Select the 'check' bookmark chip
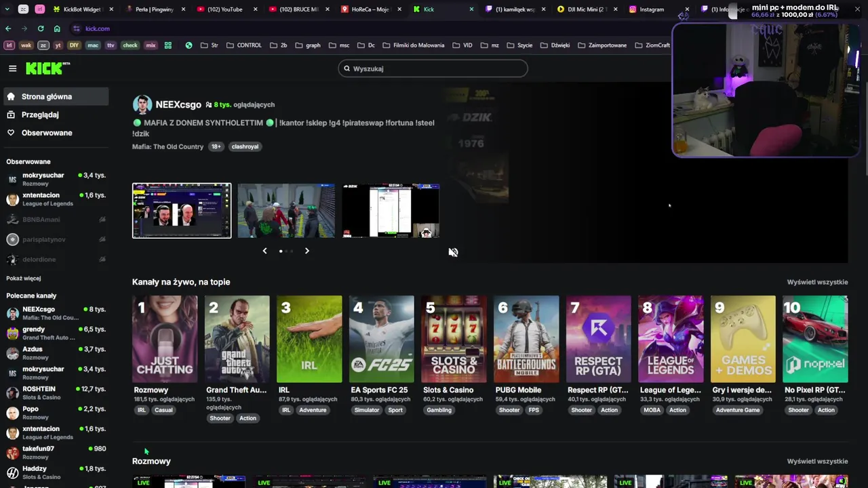Viewport: 868px width, 488px height. pyautogui.click(x=130, y=45)
